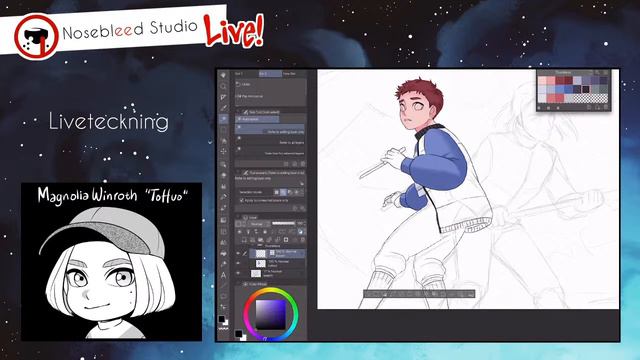The image size is (640, 360).
Task: Select the pen-shaped tool below the Zoom tool
Action: pyautogui.click(x=223, y=97)
